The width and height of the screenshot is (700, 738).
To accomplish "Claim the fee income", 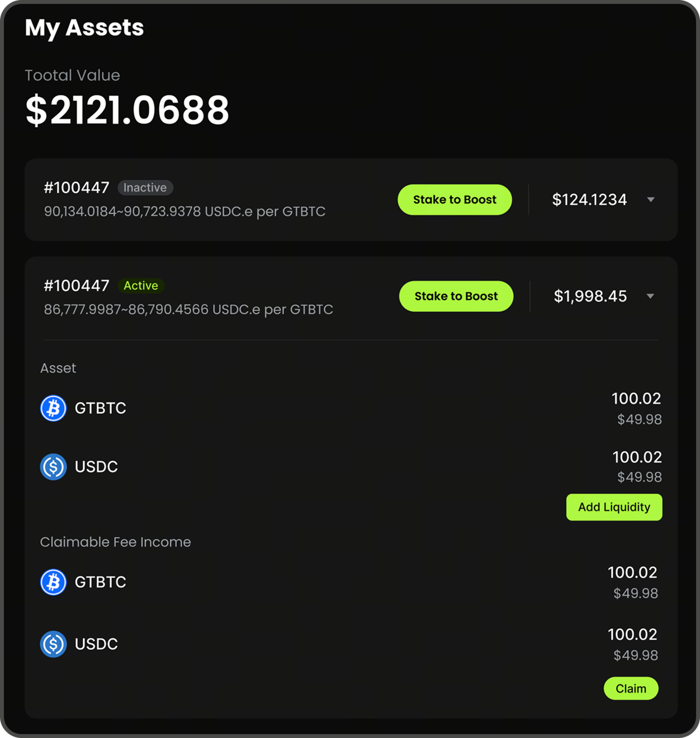I will [631, 688].
